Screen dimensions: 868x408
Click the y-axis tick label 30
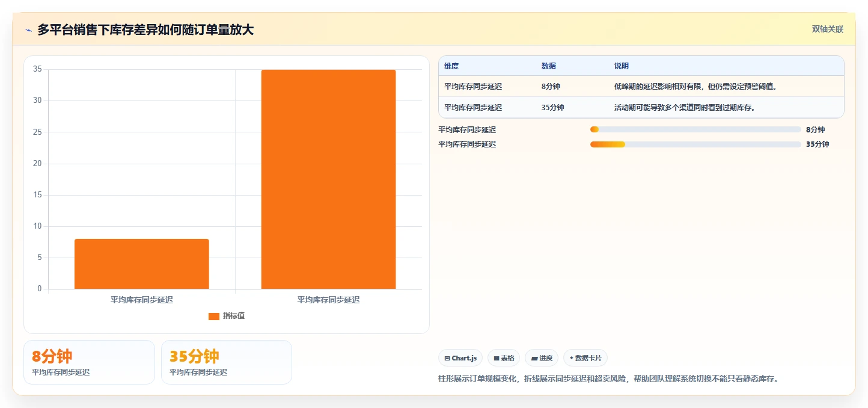(37, 100)
